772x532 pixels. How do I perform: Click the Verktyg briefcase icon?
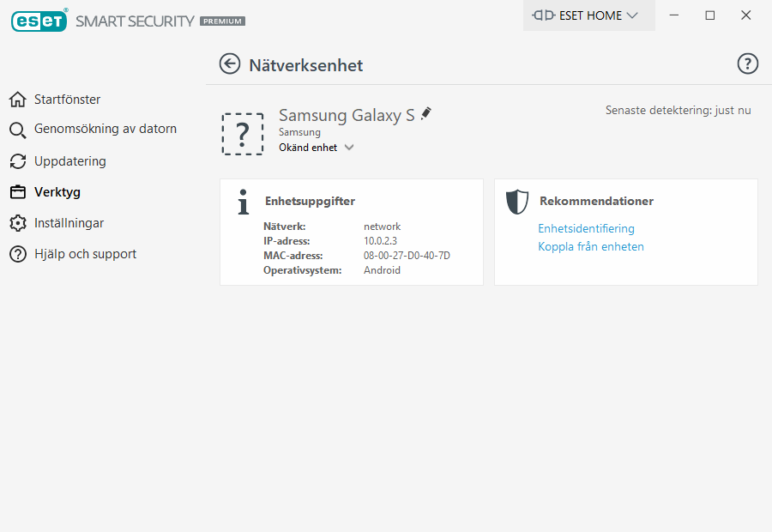(18, 192)
